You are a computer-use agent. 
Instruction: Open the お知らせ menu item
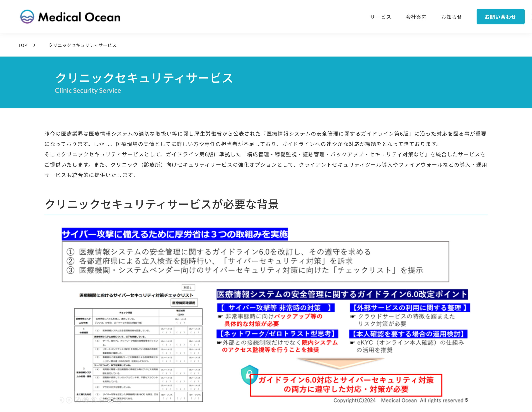coord(452,17)
